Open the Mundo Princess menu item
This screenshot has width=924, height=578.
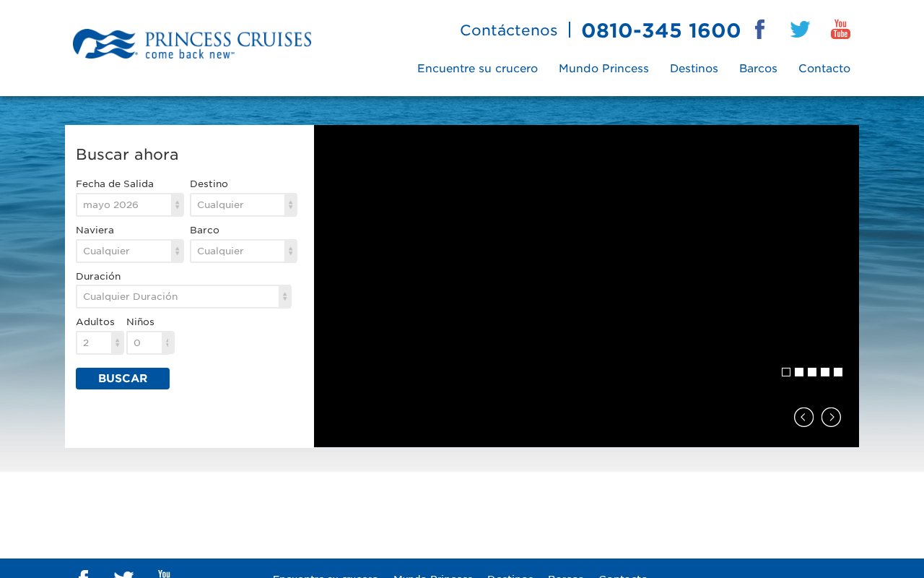(x=603, y=69)
